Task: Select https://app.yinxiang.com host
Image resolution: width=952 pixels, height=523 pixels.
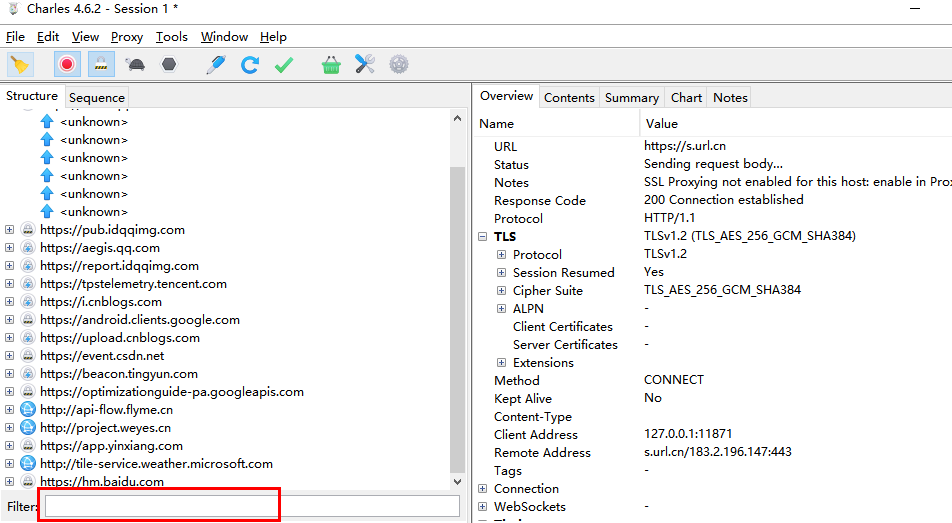Action: (x=111, y=446)
